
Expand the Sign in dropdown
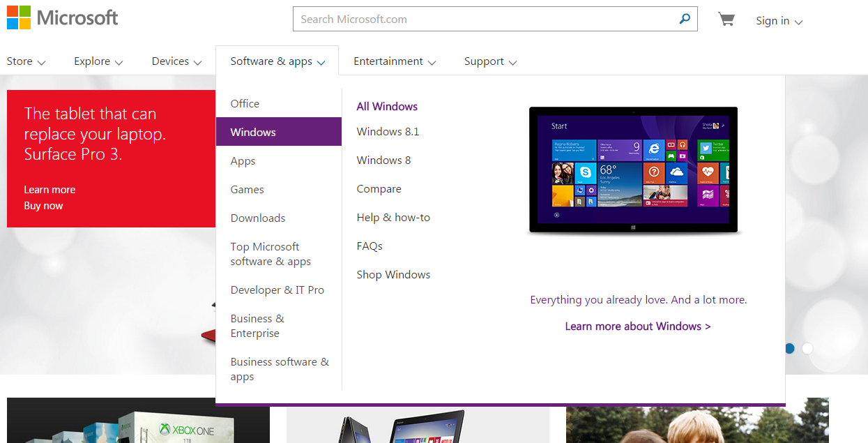point(779,21)
